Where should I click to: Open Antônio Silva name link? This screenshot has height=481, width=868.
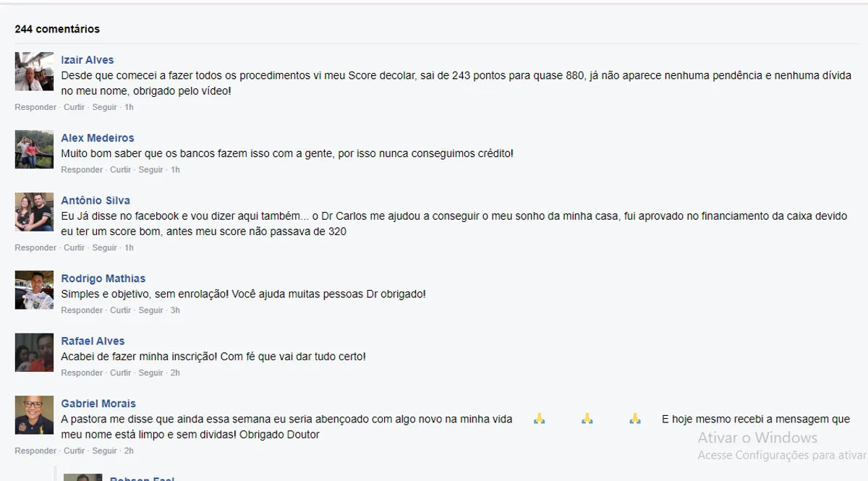tap(95, 200)
